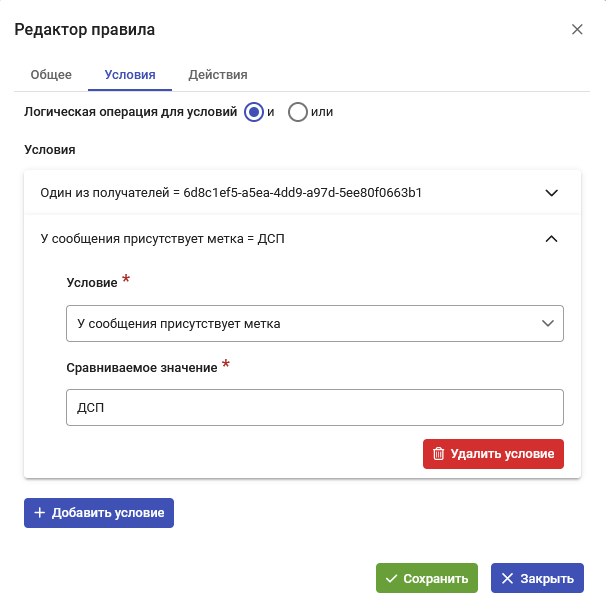This screenshot has height=601, width=606.
Task: Click the Закрыть button
Action: [537, 578]
